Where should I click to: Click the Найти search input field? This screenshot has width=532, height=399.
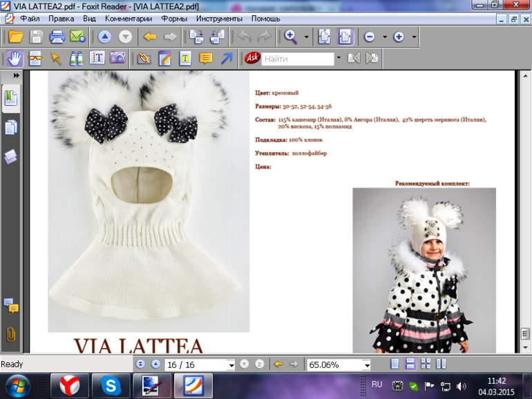pyautogui.click(x=297, y=59)
